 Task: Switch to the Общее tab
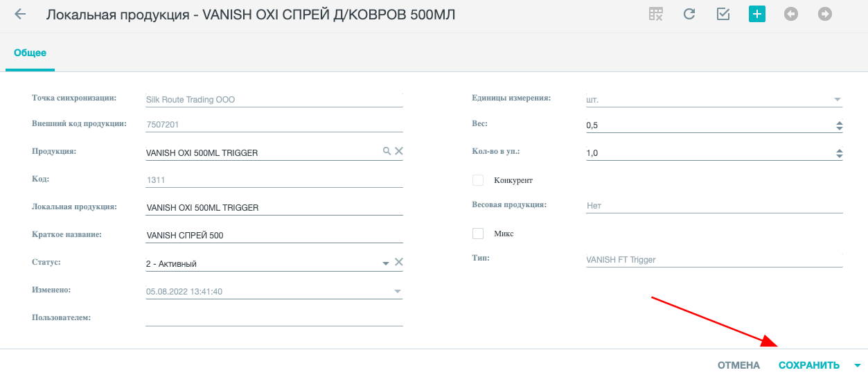tap(30, 53)
